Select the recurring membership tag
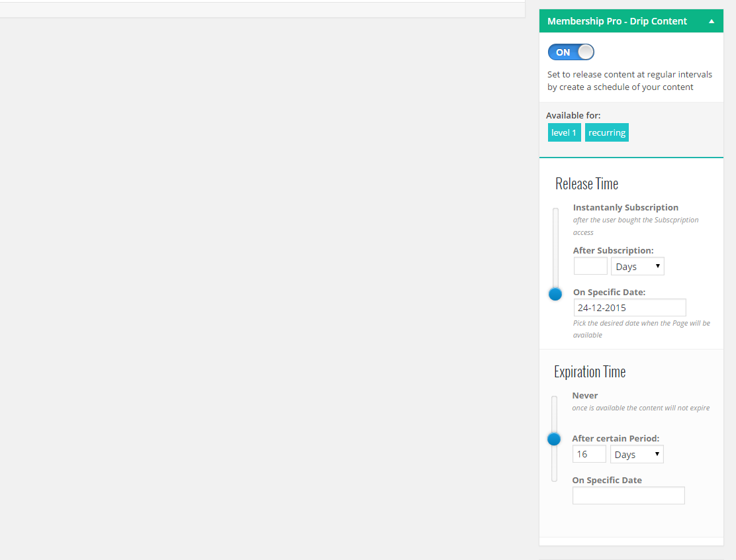736x560 pixels. (x=606, y=132)
